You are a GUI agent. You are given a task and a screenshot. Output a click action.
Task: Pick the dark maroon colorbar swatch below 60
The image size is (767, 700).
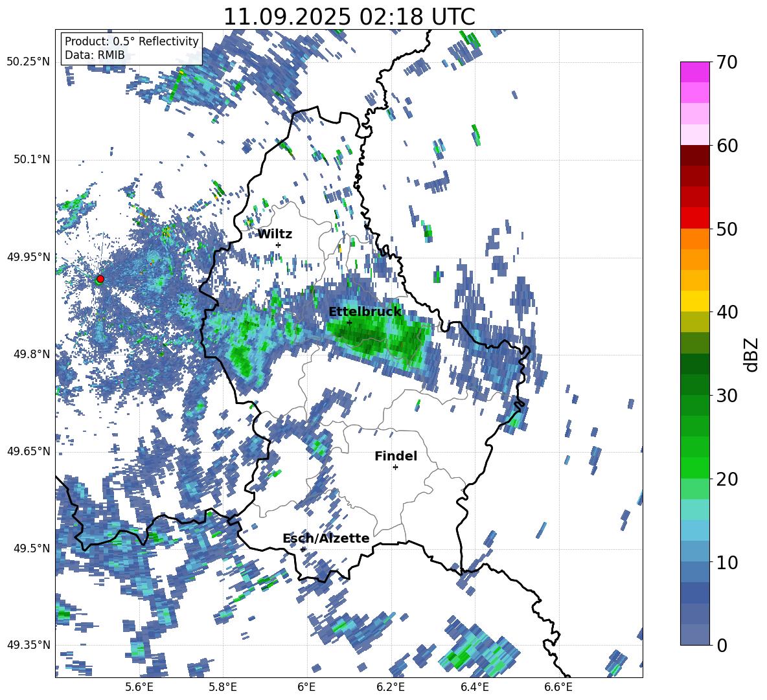coord(694,155)
